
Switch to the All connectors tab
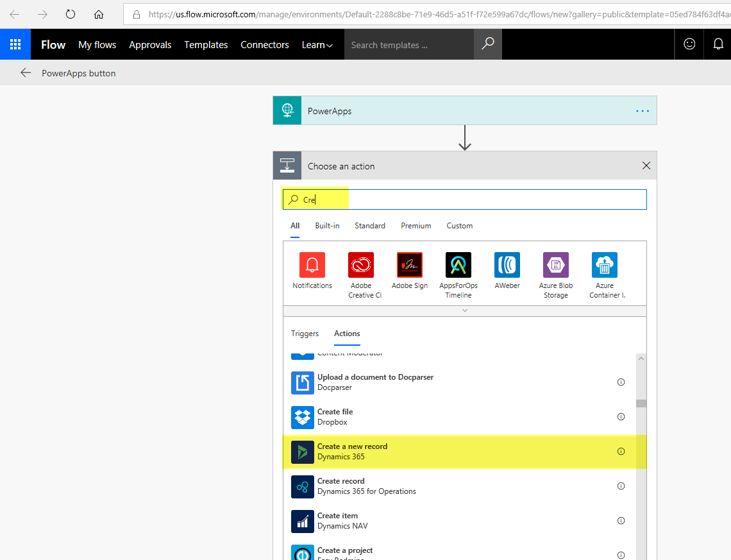pos(295,226)
